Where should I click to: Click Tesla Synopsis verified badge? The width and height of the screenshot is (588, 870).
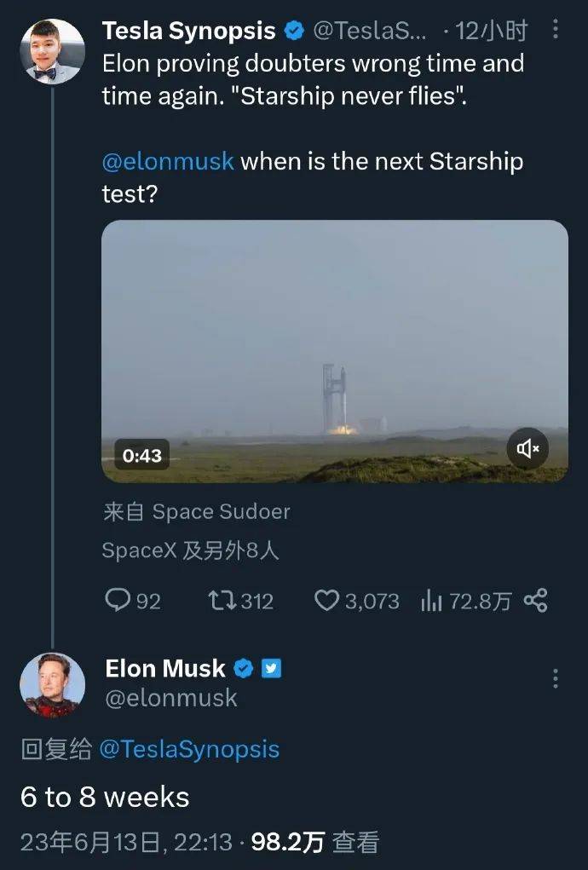294,32
